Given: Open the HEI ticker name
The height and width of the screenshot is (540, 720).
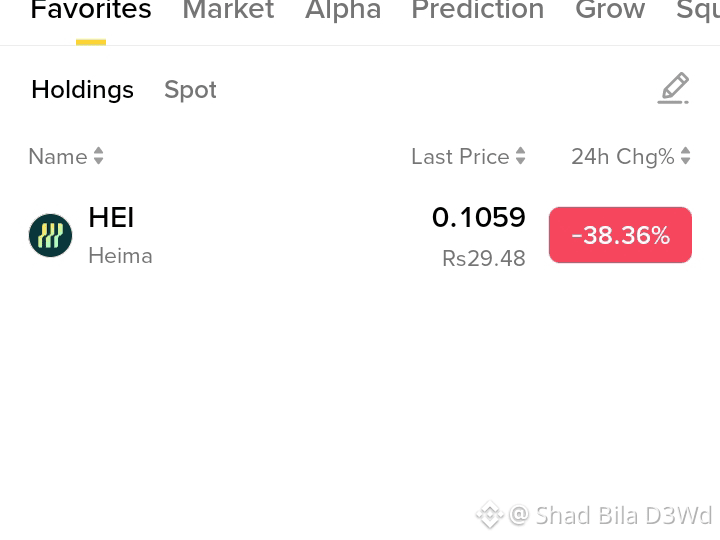Looking at the screenshot, I should click(x=111, y=217).
